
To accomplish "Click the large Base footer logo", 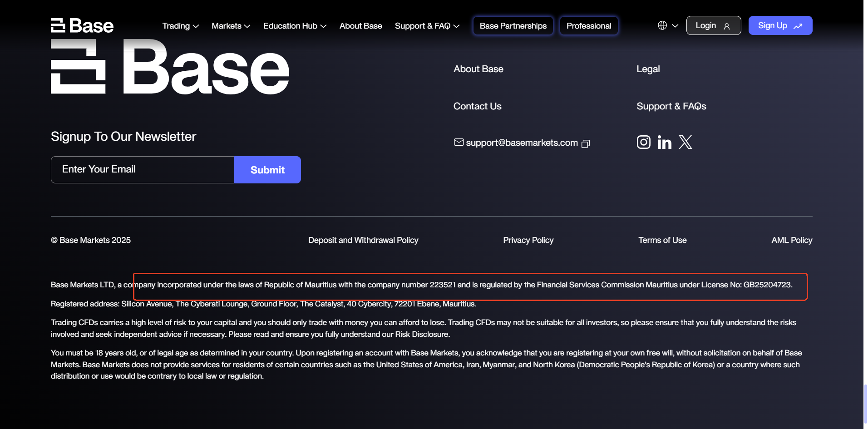I will pos(170,67).
